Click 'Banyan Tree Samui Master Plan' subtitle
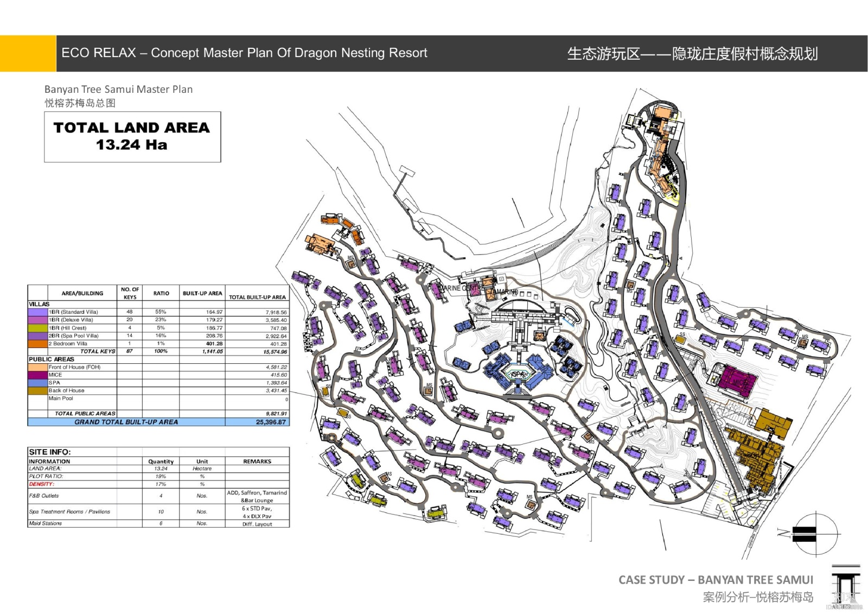Screen dimensions: 868x614 (118, 89)
